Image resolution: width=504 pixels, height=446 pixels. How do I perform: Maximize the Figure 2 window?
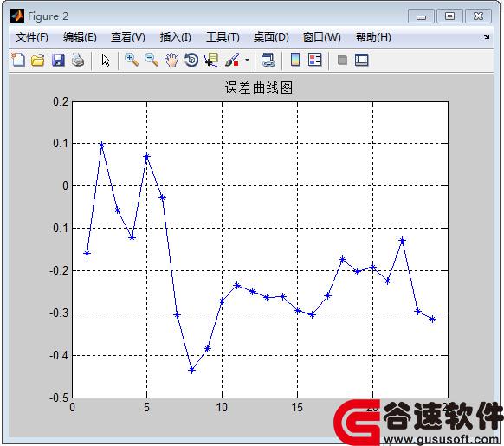tap(449, 16)
